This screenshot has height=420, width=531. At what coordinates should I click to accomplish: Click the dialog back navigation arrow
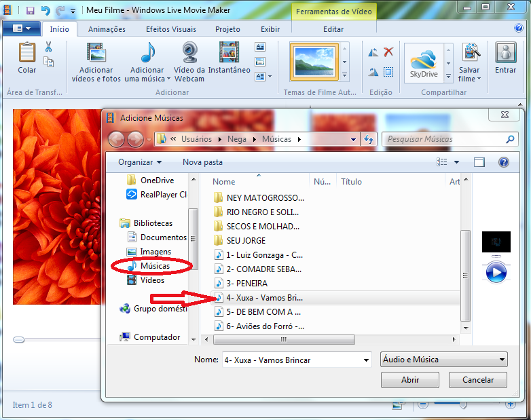(116, 140)
